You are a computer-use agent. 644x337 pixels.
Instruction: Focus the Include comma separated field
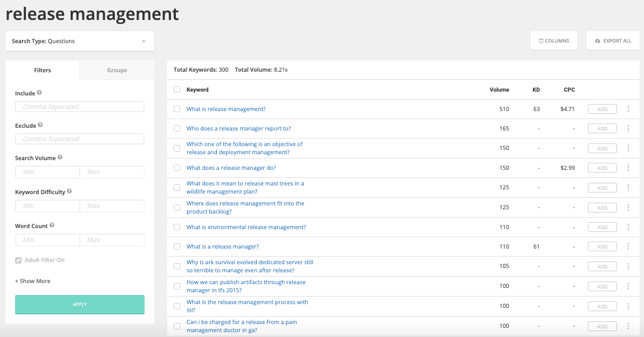pos(80,107)
